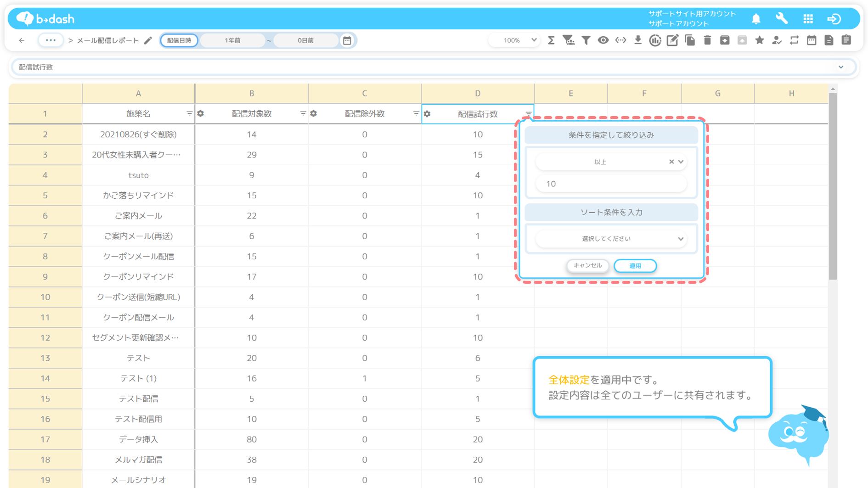Select column H header
The width and height of the screenshot is (868, 488).
tap(791, 93)
